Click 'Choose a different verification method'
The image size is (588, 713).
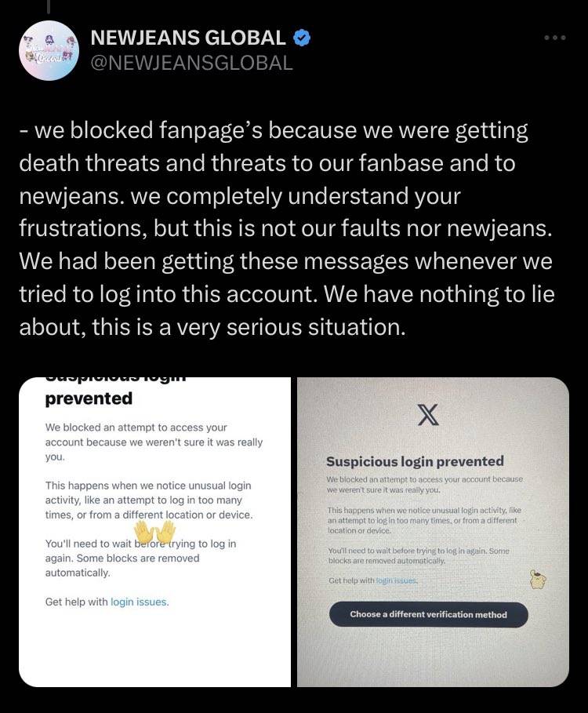pyautogui.click(x=429, y=615)
